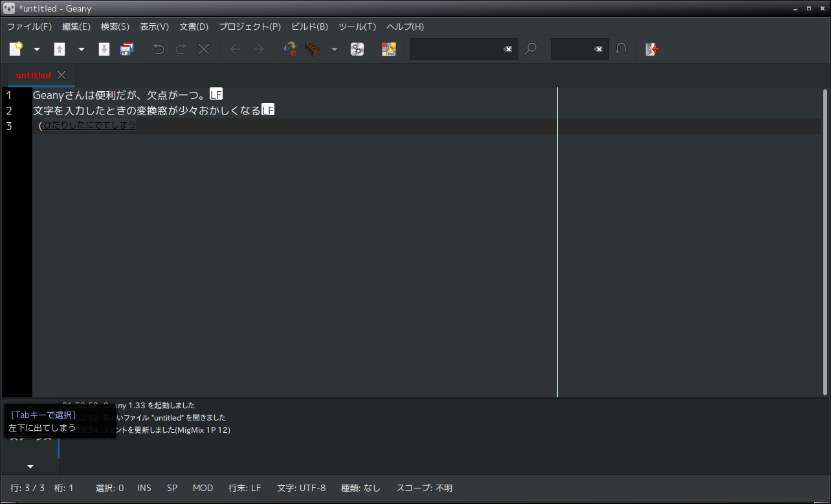The width and height of the screenshot is (831, 504).
Task: Click the INS indicator in status bar
Action: [144, 488]
